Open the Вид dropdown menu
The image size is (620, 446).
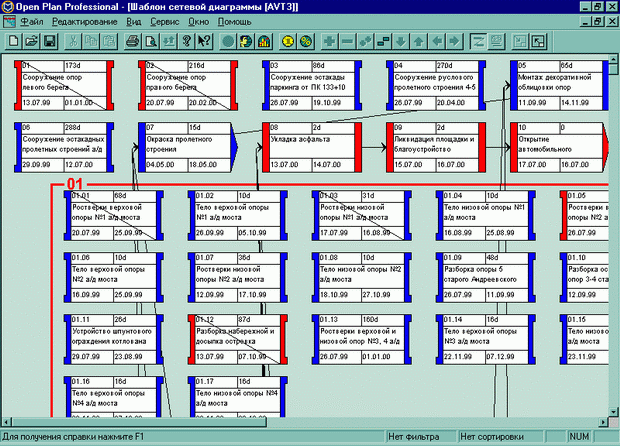click(147, 21)
